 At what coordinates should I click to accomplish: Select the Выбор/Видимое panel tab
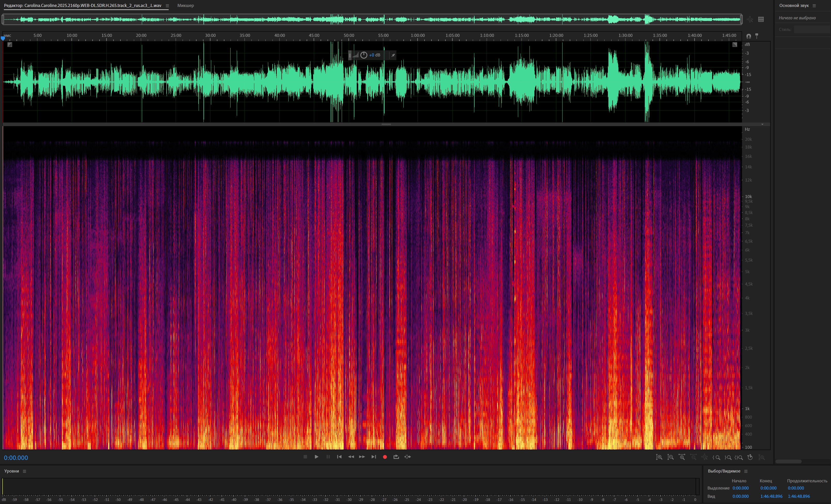(x=724, y=471)
